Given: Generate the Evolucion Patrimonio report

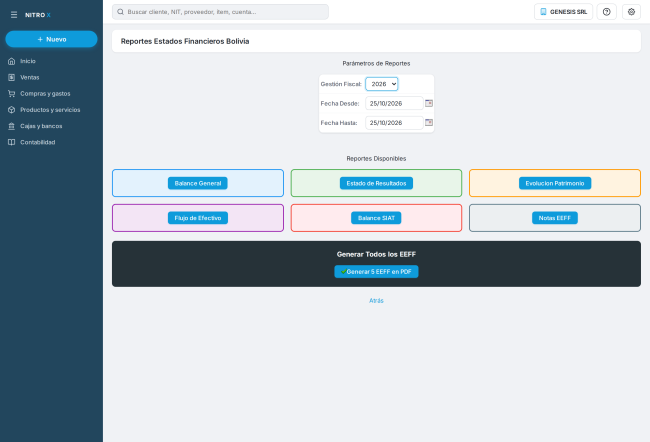Looking at the screenshot, I should (x=555, y=183).
